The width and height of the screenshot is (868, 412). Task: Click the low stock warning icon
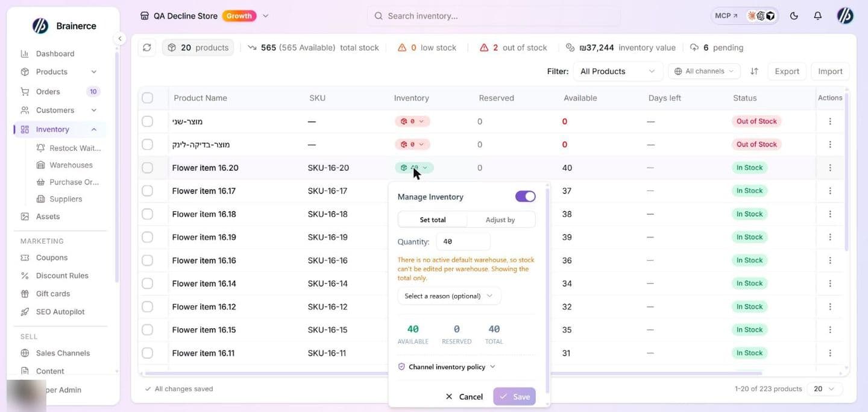pos(402,48)
